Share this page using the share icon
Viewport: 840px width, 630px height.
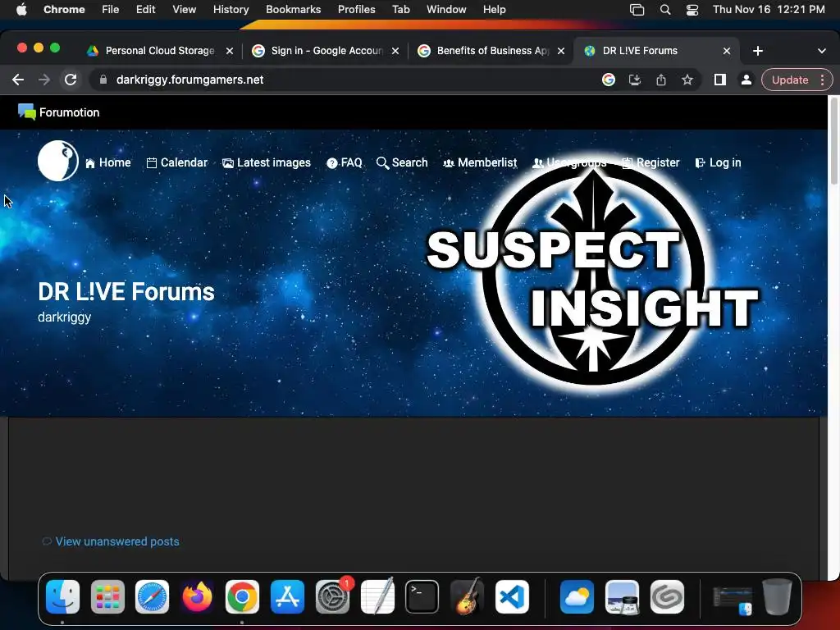661,80
